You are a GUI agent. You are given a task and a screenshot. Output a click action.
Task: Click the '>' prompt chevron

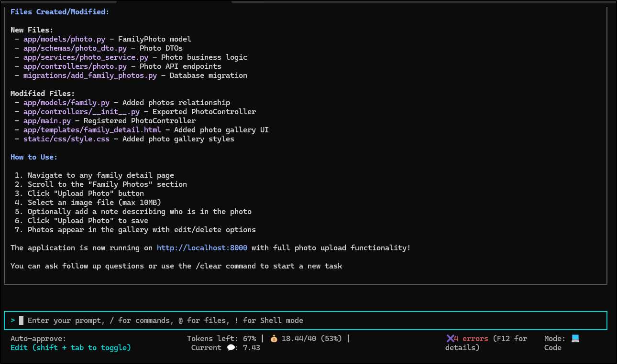coord(13,321)
